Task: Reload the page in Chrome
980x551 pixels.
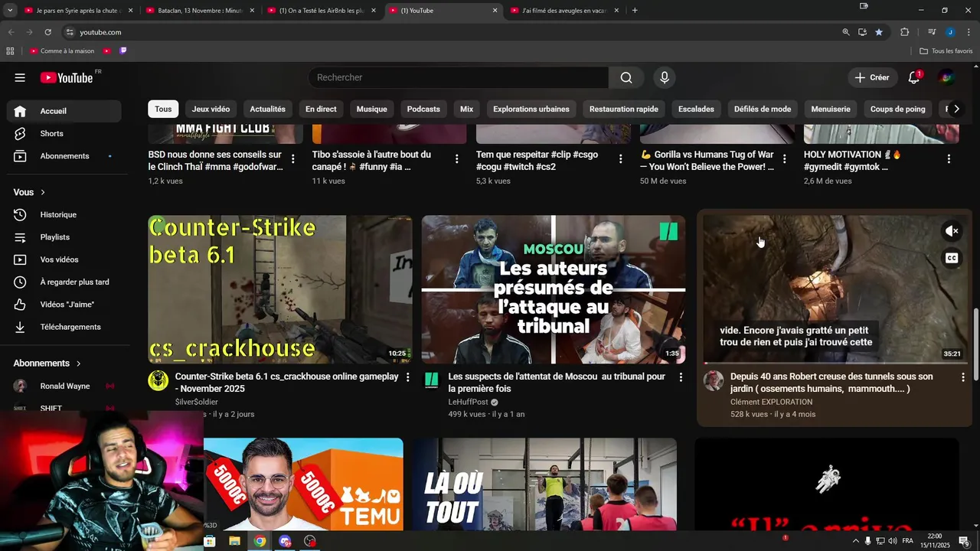Action: coord(47,32)
